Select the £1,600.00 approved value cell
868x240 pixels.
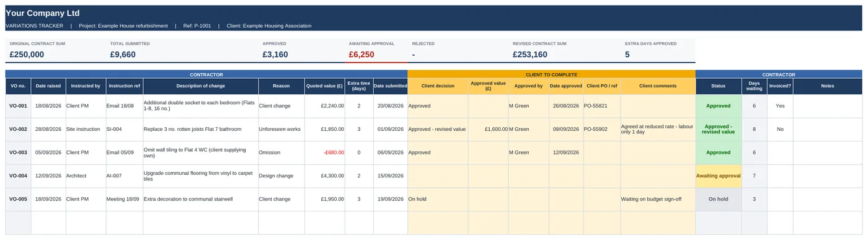(x=488, y=130)
